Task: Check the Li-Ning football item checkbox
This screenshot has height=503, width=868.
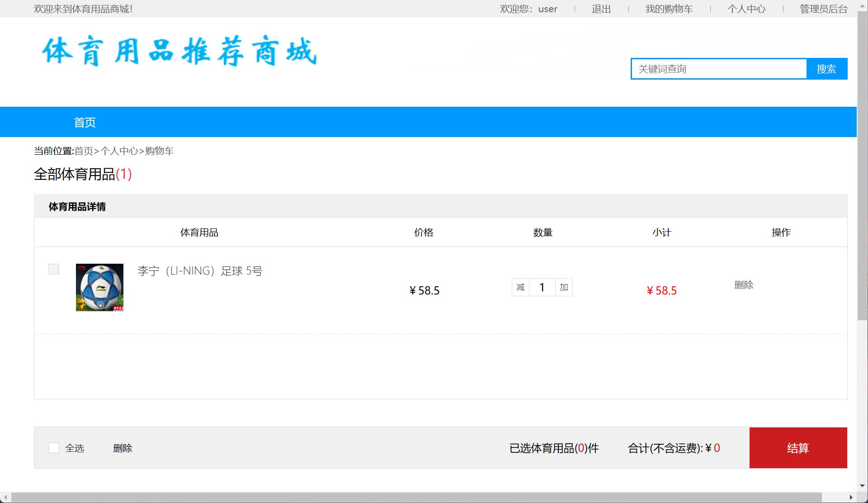Action: 54,269
